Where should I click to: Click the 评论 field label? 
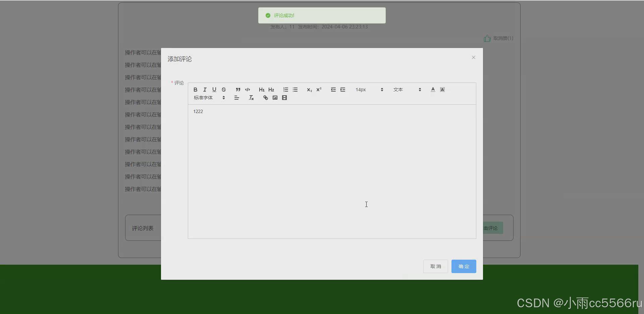point(179,83)
